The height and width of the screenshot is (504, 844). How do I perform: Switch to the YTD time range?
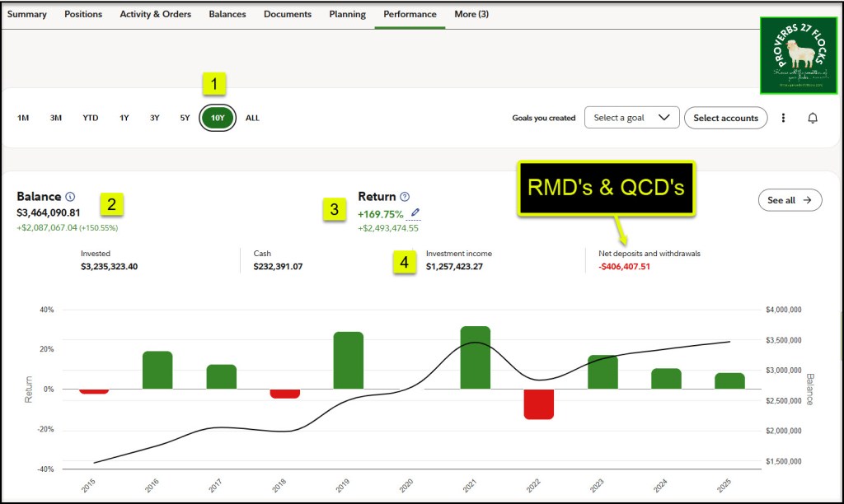[x=90, y=118]
